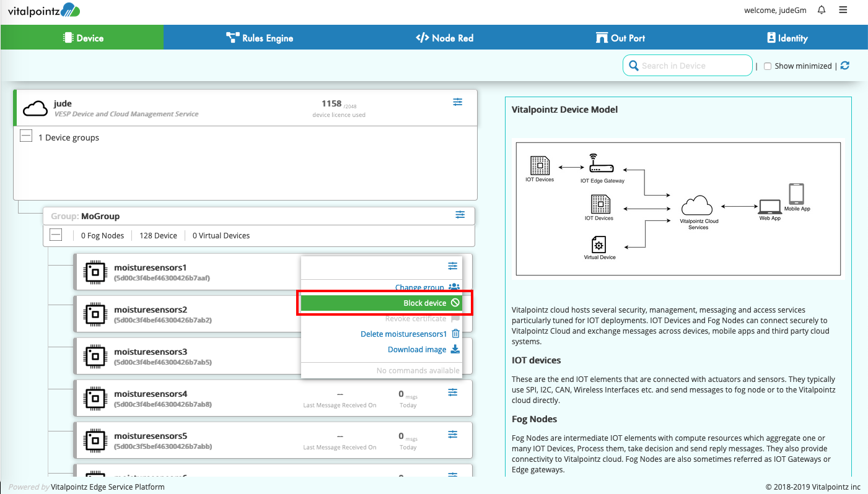This screenshot has width=868, height=494.
Task: Select the moisturesensors1 device name
Action: tap(151, 267)
